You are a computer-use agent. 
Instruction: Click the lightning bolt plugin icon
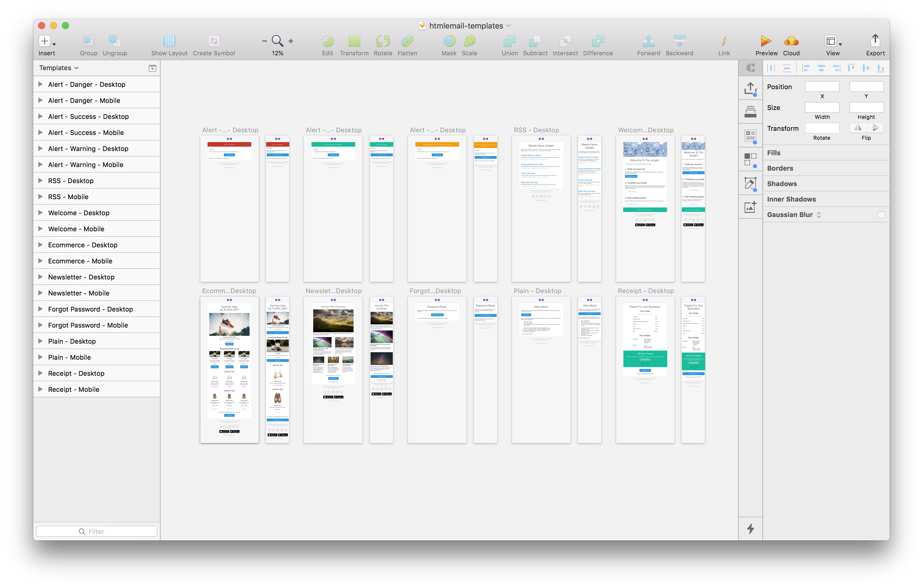750,529
